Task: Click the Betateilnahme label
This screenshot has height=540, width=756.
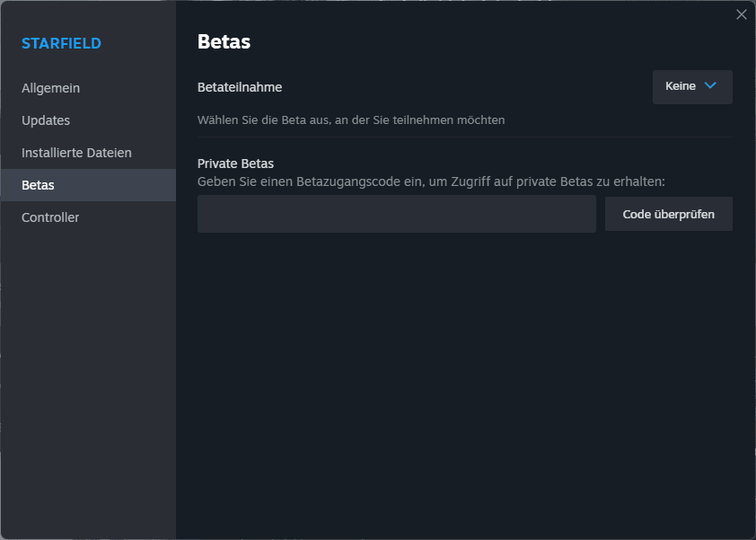Action: tap(240, 87)
